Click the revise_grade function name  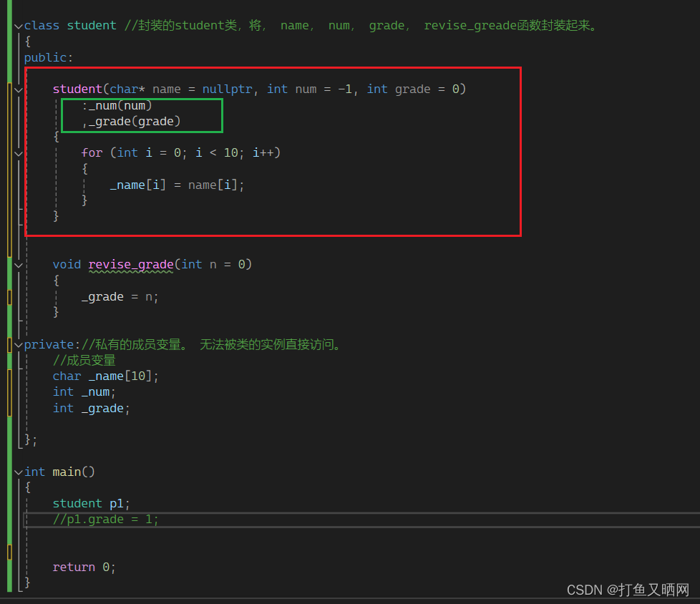131,265
